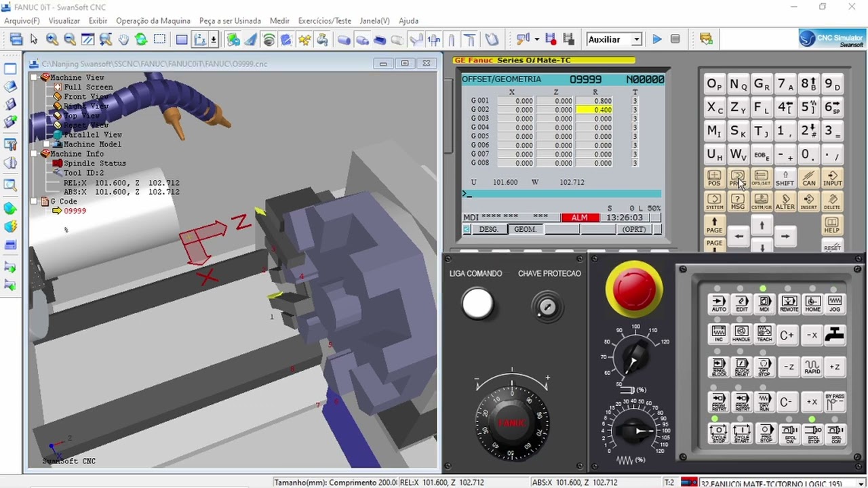868x488 pixels.
Task: Click the coolant faucet button on panel
Action: pyautogui.click(x=835, y=335)
